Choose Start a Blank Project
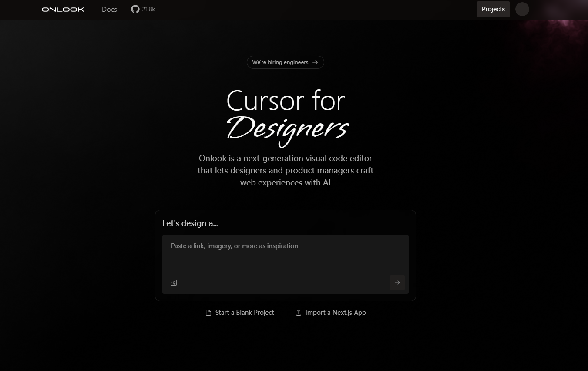The width and height of the screenshot is (588, 371). click(x=245, y=313)
